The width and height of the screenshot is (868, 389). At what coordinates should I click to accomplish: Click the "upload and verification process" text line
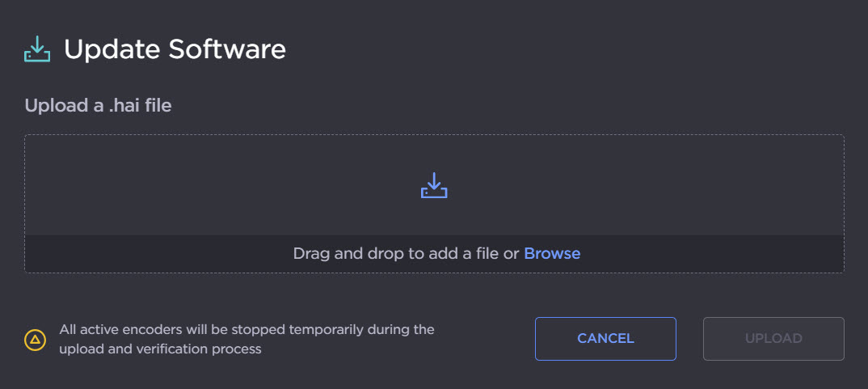tap(160, 349)
